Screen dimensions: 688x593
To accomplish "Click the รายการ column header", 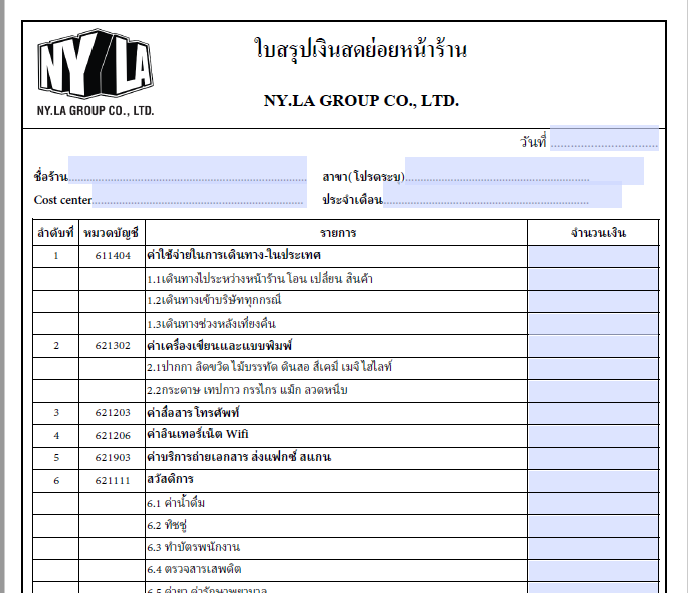I will pos(338,233).
